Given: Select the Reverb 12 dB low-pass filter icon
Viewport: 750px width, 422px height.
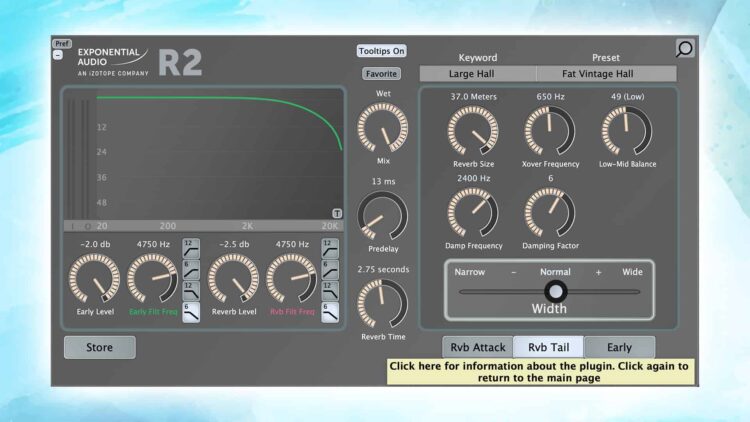Looking at the screenshot, I should coord(330,291).
